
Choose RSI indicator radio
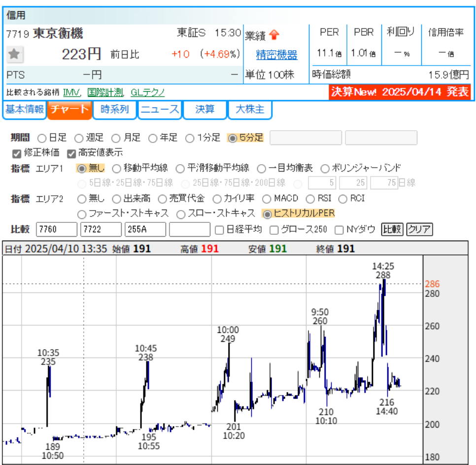(310, 199)
